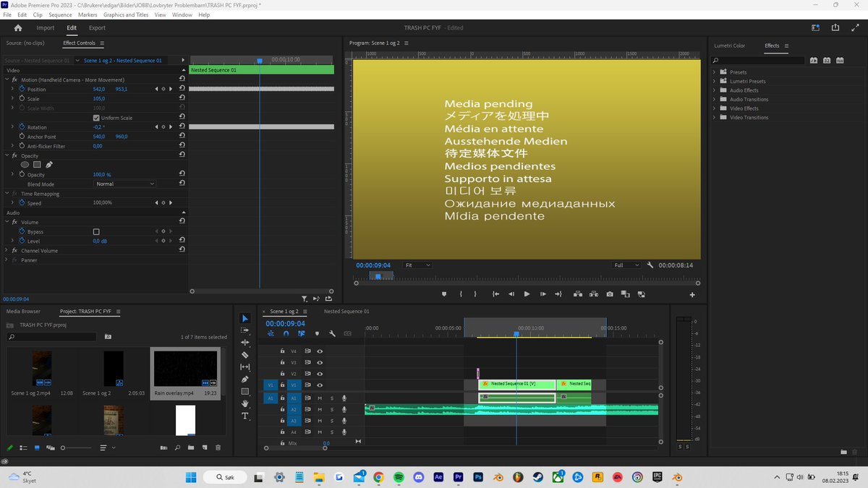Click the Lift button
The width and height of the screenshot is (868, 488).
tap(578, 294)
